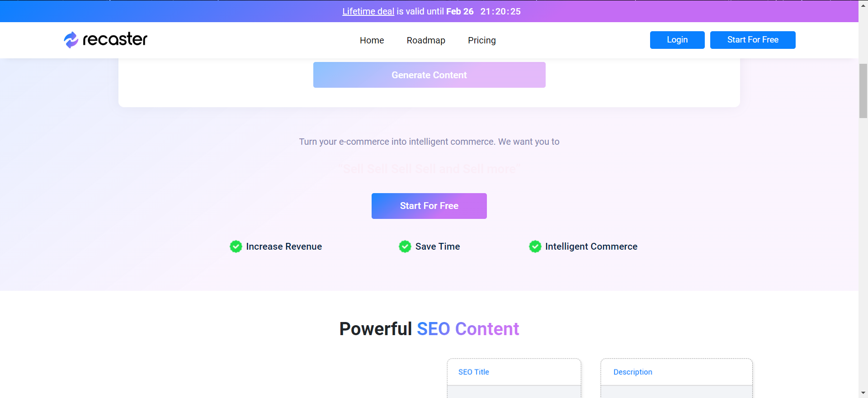
Task: Go to the Roadmap page
Action: pos(426,40)
